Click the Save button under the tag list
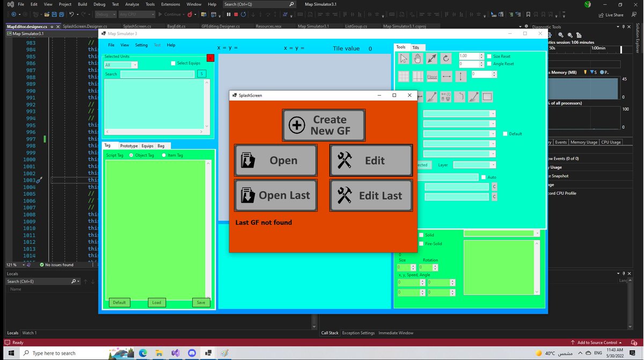644x360 pixels. tap(201, 303)
